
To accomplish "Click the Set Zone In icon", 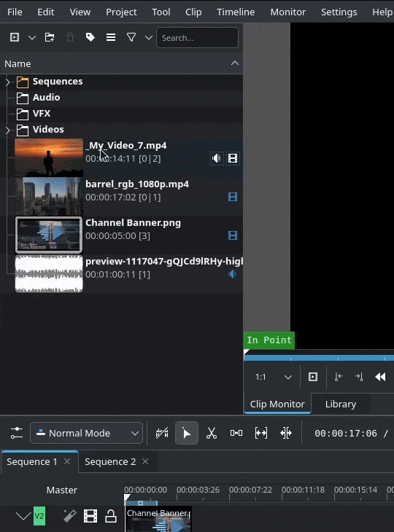I will point(339,377).
